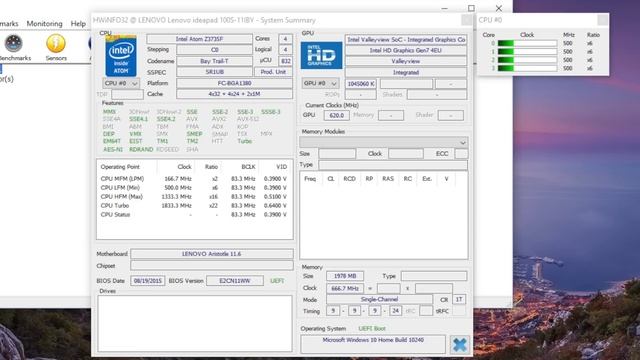Viewport: 640px width, 360px height.
Task: Click the Motherboard field LENOVO Aristotle 11.6
Action: click(211, 254)
